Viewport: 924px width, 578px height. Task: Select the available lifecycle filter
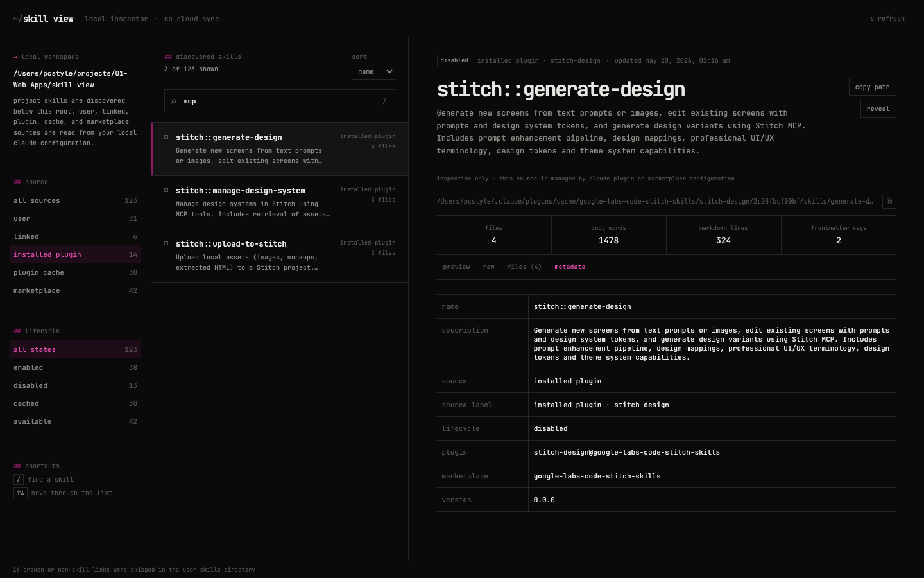76,422
